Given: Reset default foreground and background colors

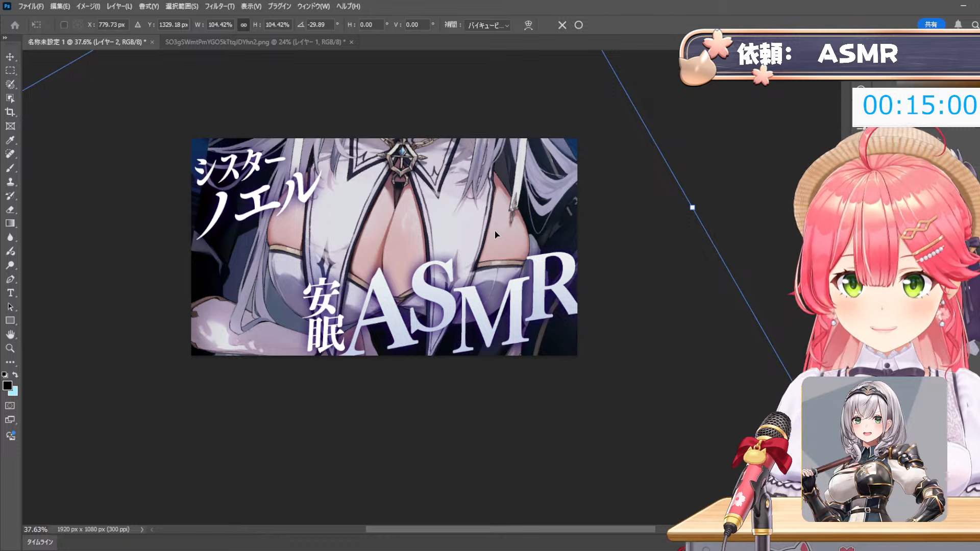Looking at the screenshot, I should pyautogui.click(x=5, y=374).
